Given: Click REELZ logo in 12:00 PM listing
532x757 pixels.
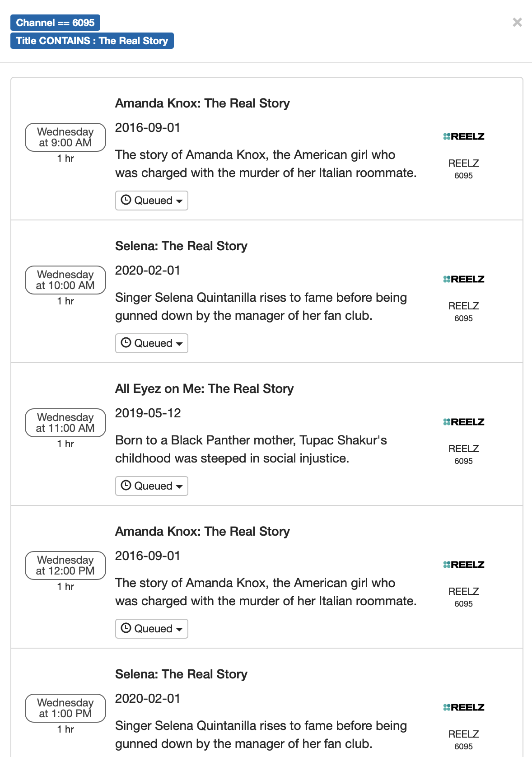Looking at the screenshot, I should [x=463, y=565].
